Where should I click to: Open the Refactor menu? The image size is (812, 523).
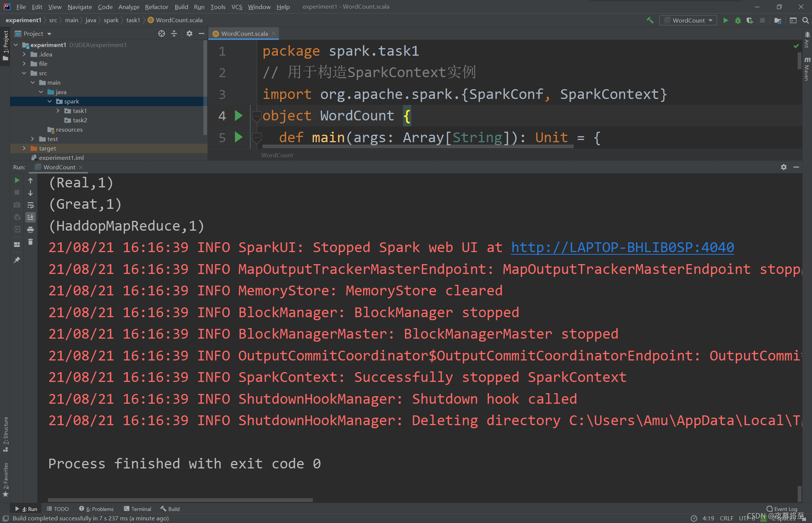click(156, 7)
